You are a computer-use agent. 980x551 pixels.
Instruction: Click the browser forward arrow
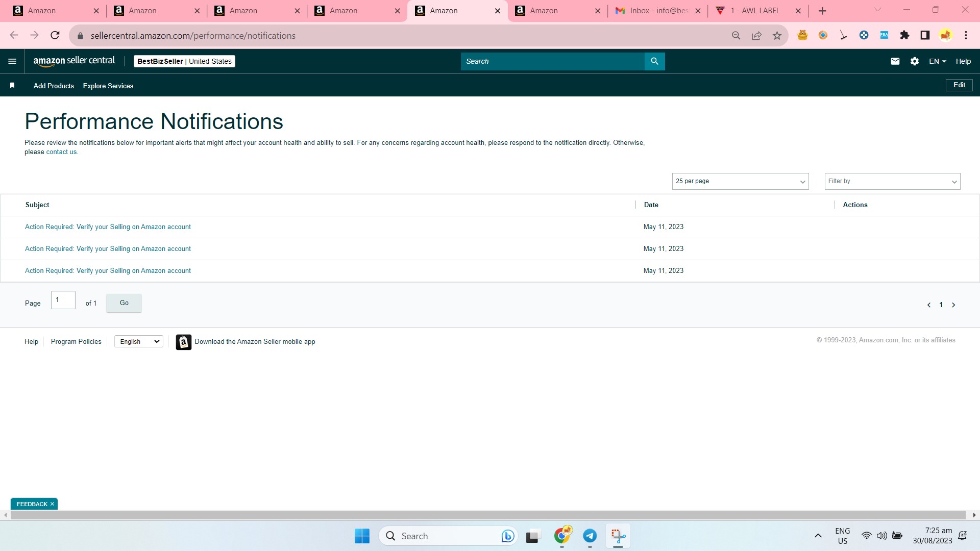(x=34, y=35)
